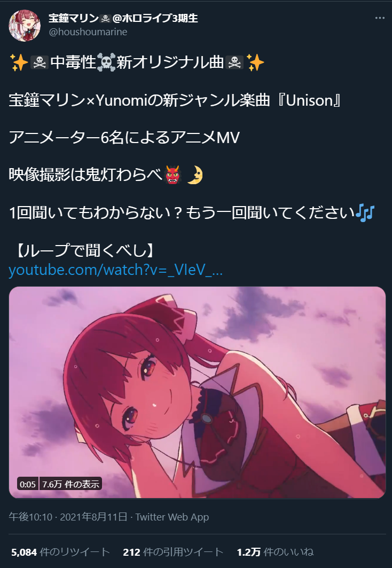
Task: View the 212 件の引用ツイート list
Action: pos(173,552)
